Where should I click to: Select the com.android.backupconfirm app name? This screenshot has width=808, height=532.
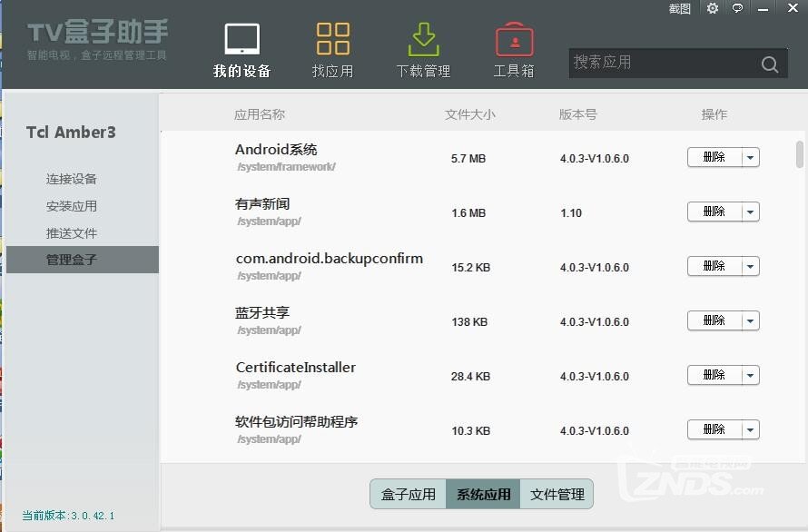(330, 259)
